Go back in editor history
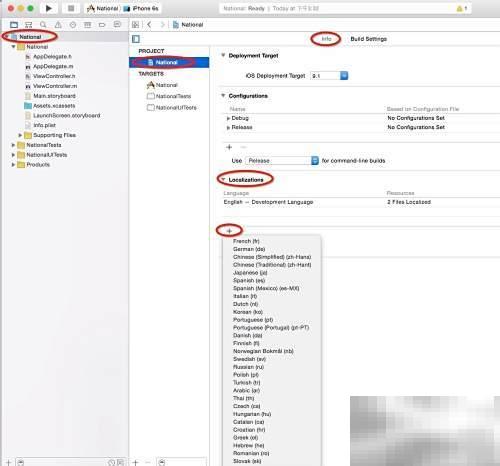This screenshot has width=500, height=466. tap(149, 25)
